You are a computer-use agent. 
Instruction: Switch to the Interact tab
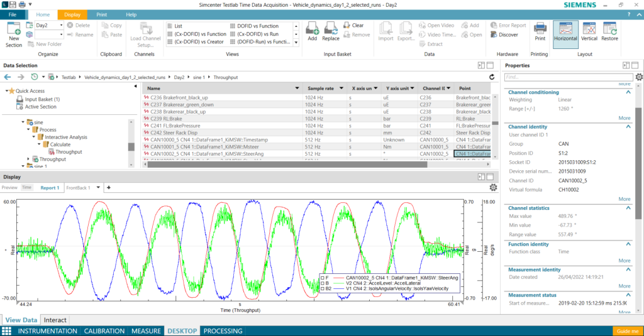point(55,320)
